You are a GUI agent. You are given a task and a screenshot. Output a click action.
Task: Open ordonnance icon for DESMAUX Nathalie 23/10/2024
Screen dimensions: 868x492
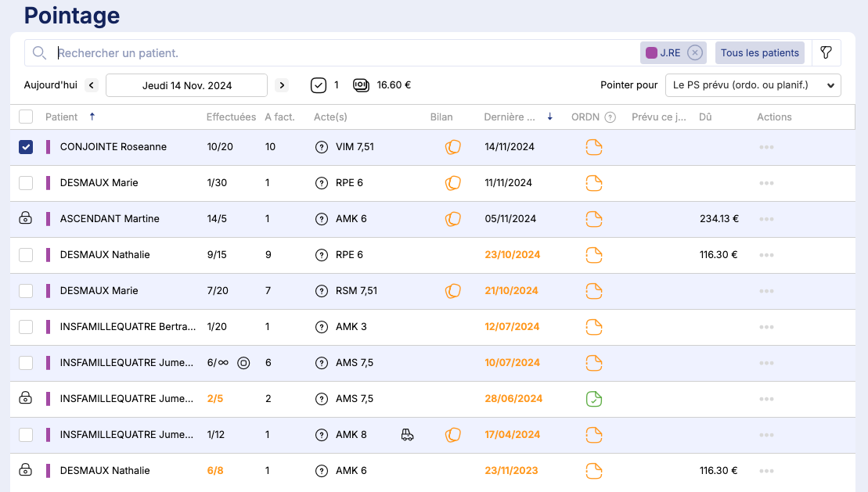click(x=594, y=255)
